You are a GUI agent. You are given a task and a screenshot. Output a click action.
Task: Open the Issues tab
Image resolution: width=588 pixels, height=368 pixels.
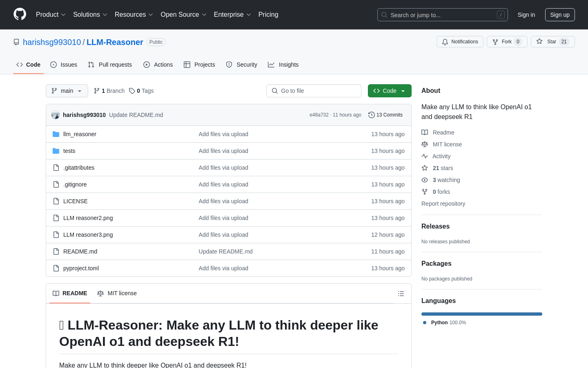coord(64,65)
